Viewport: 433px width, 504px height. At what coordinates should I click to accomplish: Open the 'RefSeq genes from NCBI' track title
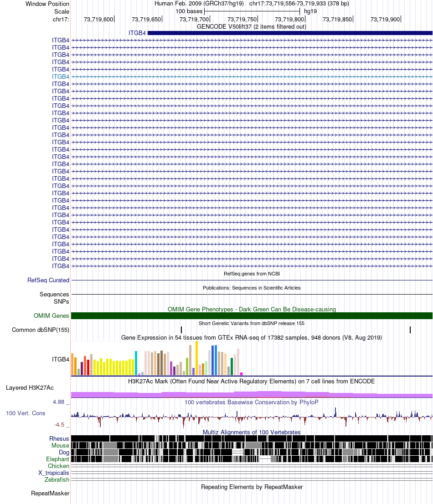click(252, 274)
